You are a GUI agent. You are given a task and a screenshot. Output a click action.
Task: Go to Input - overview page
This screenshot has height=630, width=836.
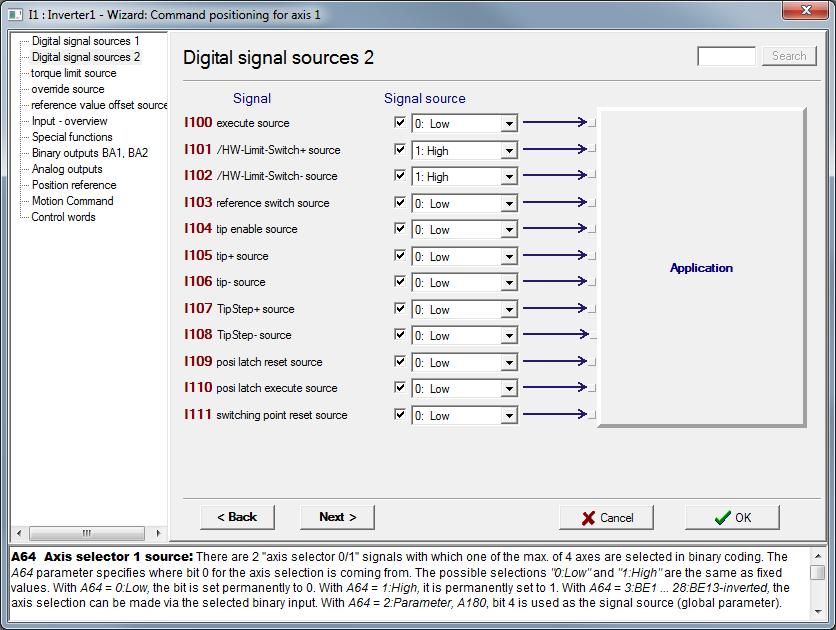coord(69,121)
